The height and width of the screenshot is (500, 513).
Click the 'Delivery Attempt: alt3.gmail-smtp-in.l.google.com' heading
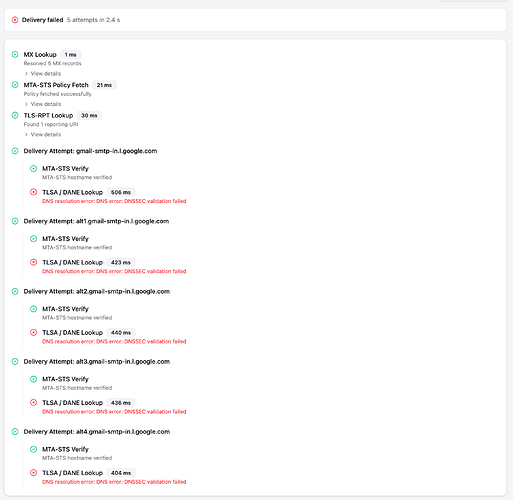click(x=97, y=361)
